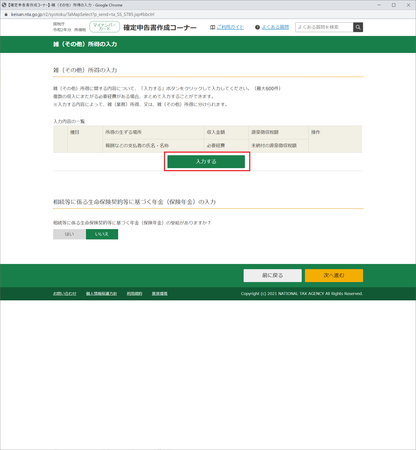Screen dimensions: 416x450
Task: Click the 入力内容の一覧 label above the table
Action: click(69, 121)
